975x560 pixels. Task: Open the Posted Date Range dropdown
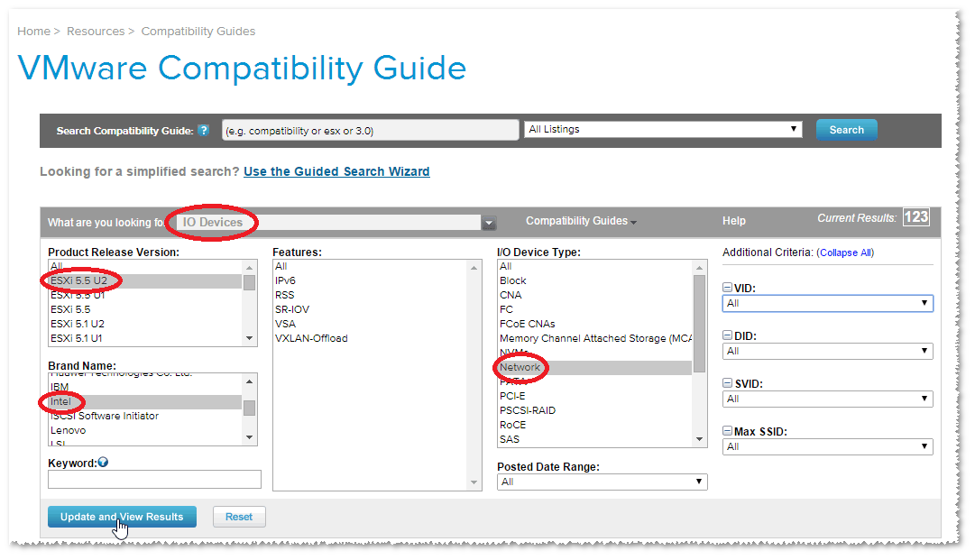point(602,482)
